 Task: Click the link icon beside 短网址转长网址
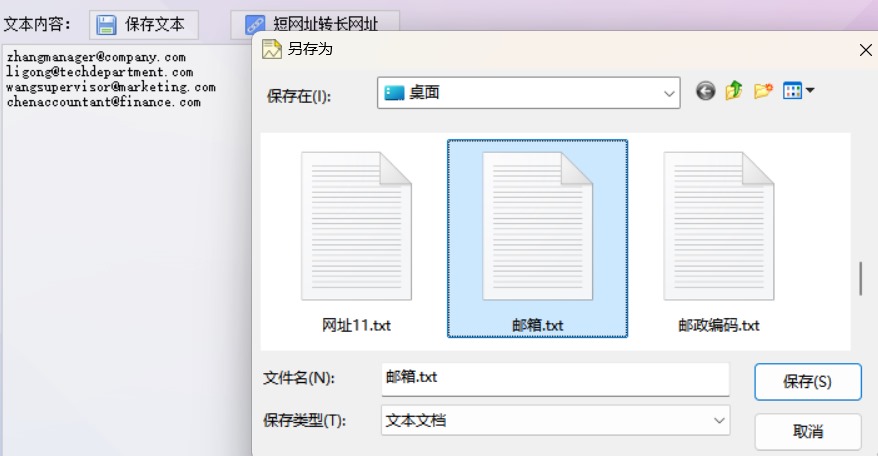pyautogui.click(x=255, y=25)
